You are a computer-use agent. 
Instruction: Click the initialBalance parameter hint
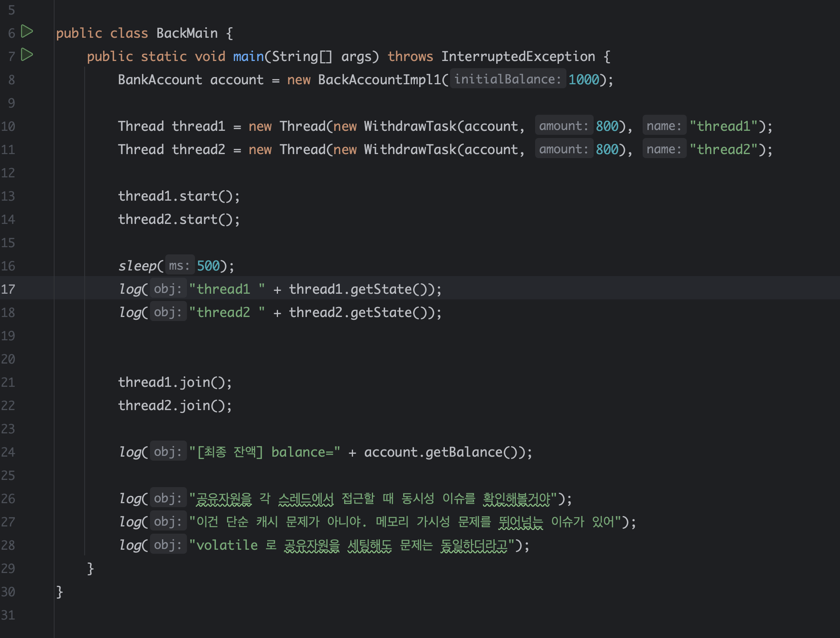pos(507,79)
